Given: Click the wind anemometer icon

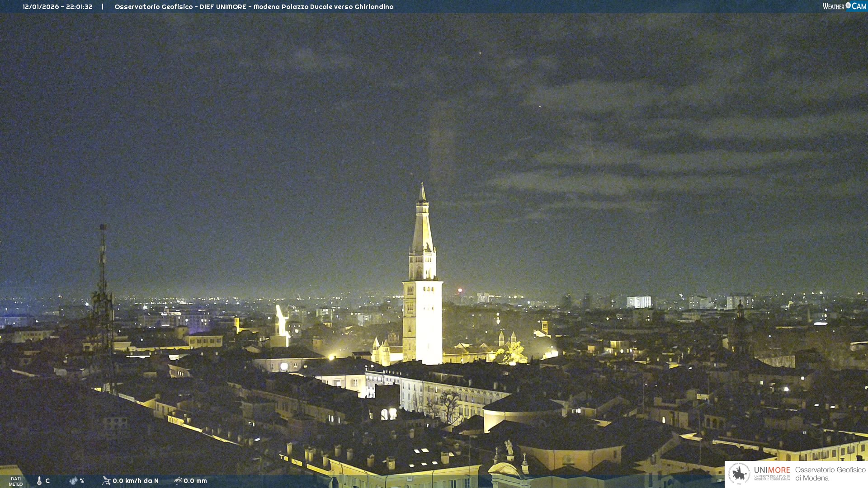Looking at the screenshot, I should pos(106,481).
